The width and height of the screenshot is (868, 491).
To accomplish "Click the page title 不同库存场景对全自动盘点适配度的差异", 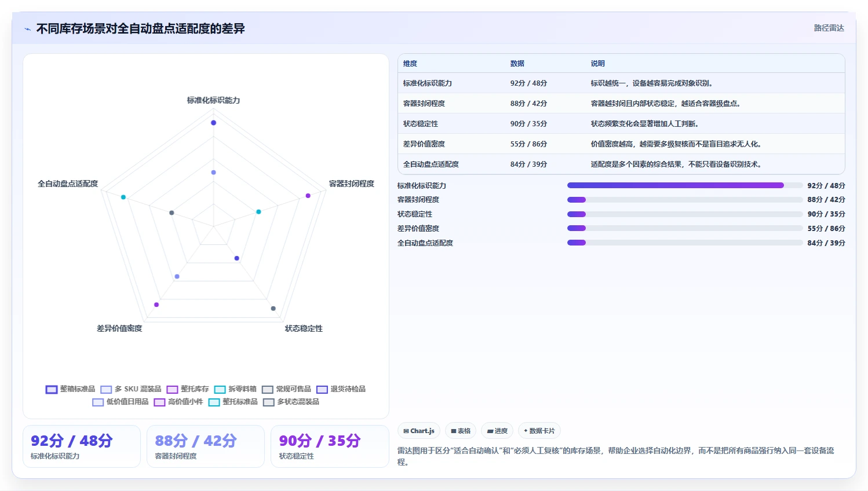I will pos(141,29).
